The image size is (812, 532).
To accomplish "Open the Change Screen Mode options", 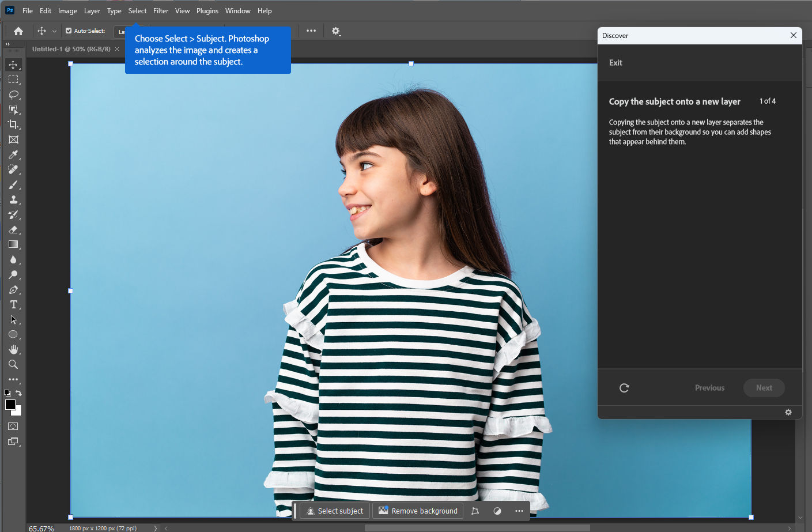I will [13, 442].
